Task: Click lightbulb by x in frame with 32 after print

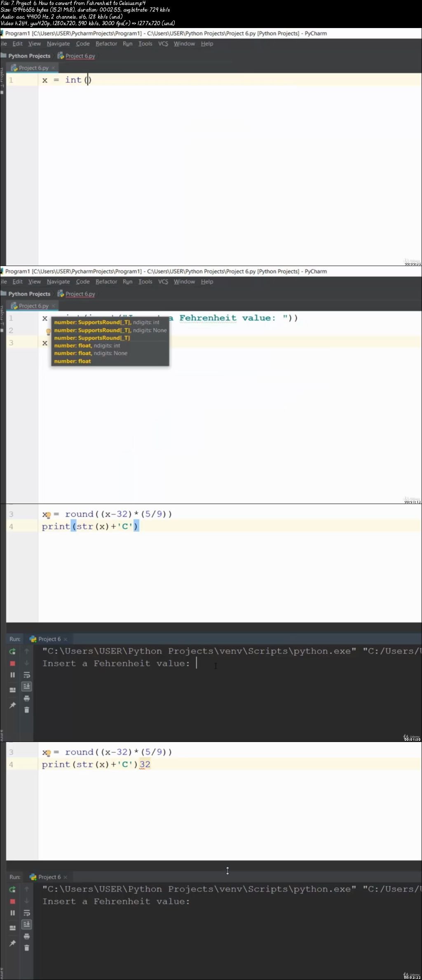Action: coord(48,753)
